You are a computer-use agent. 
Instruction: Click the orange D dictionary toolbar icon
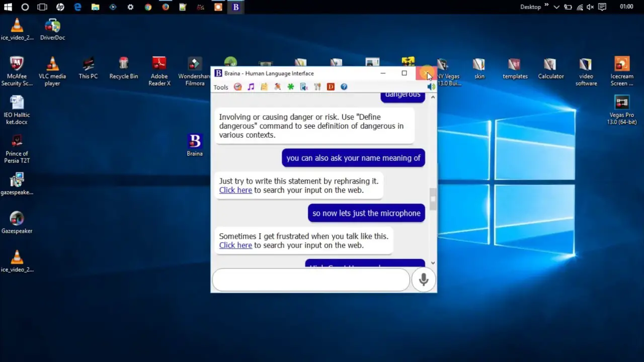click(x=331, y=87)
